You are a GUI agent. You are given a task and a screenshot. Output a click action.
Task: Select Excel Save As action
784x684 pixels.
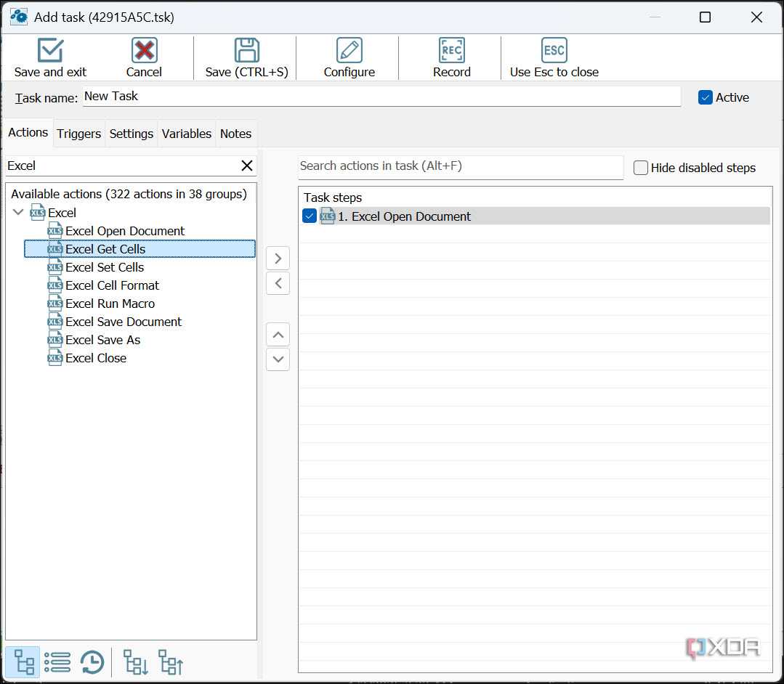102,340
